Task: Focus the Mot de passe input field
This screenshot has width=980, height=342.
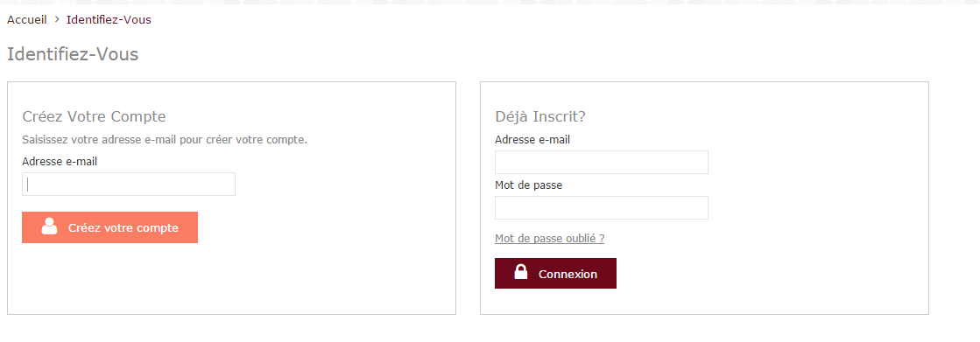Action: coord(602,208)
